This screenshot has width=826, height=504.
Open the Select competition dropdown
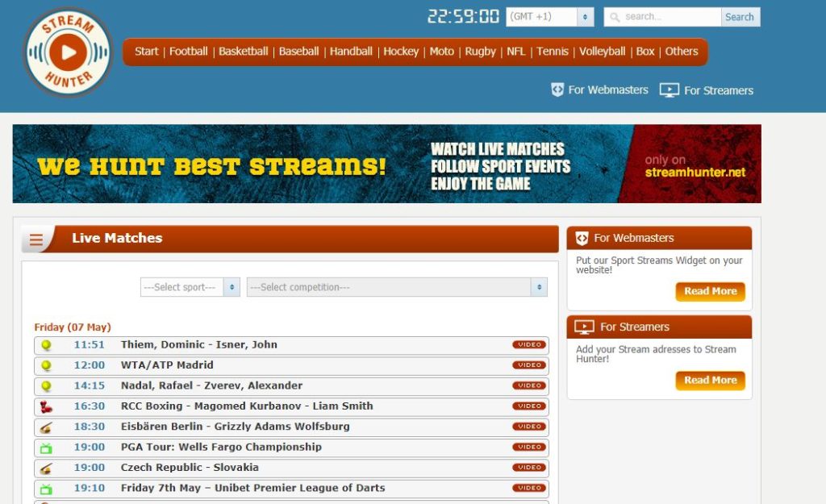click(397, 287)
